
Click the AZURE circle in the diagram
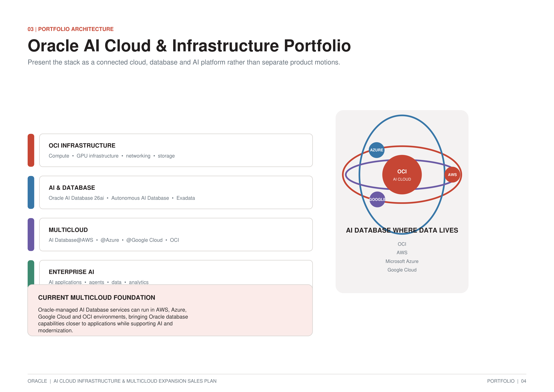pyautogui.click(x=376, y=150)
